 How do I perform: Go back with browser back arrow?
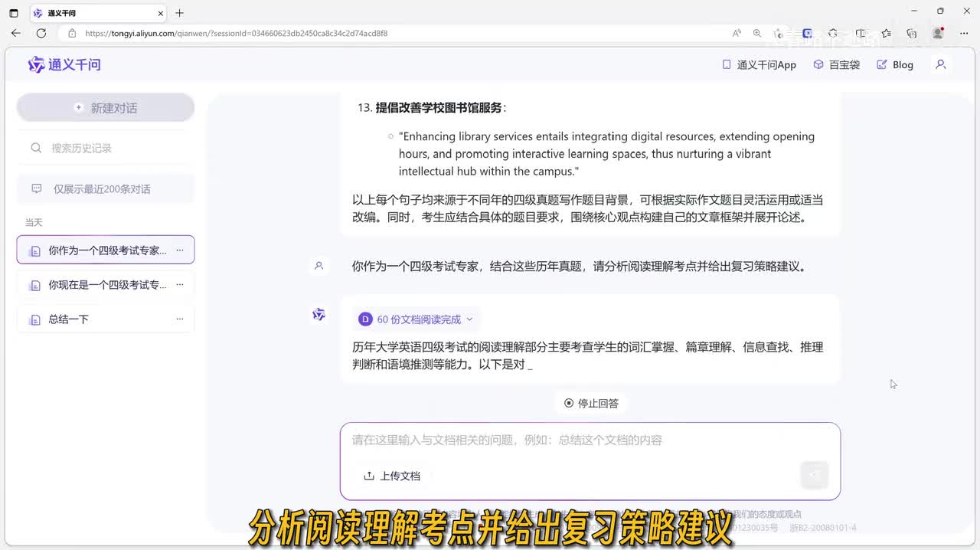(x=16, y=34)
